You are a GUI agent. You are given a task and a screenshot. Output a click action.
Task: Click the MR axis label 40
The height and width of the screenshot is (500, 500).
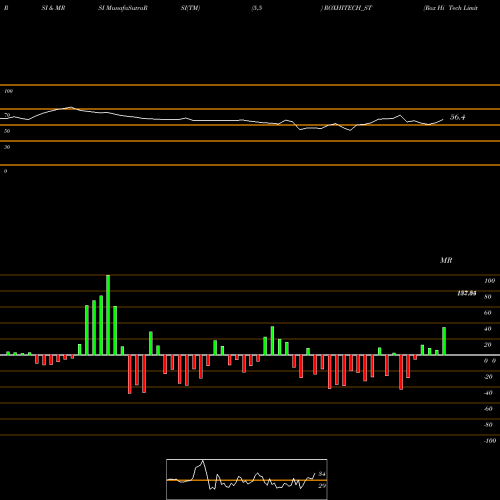pyautogui.click(x=488, y=329)
